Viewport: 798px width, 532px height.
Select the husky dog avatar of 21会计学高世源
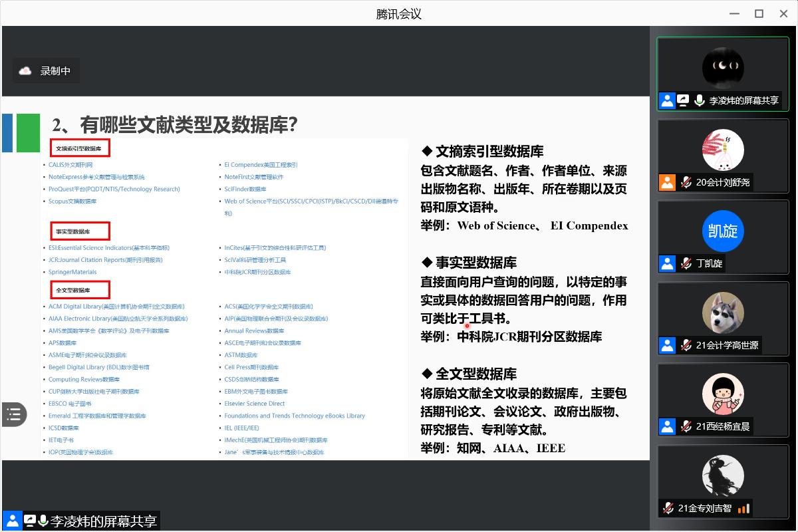(x=723, y=313)
